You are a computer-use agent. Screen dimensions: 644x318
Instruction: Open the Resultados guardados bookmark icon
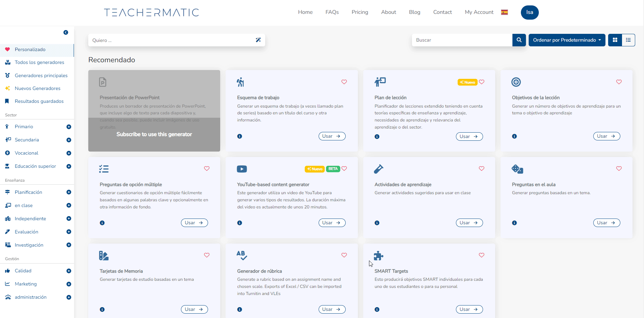pyautogui.click(x=7, y=101)
